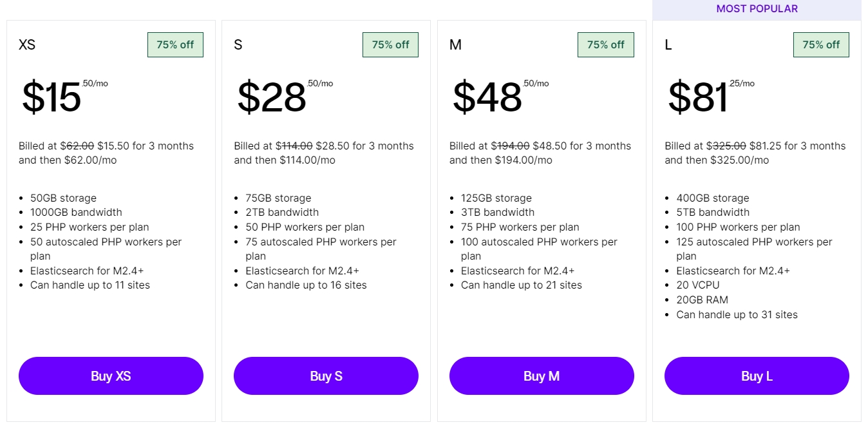Click the $48 price on M plan
The width and height of the screenshot is (868, 429).
click(487, 97)
